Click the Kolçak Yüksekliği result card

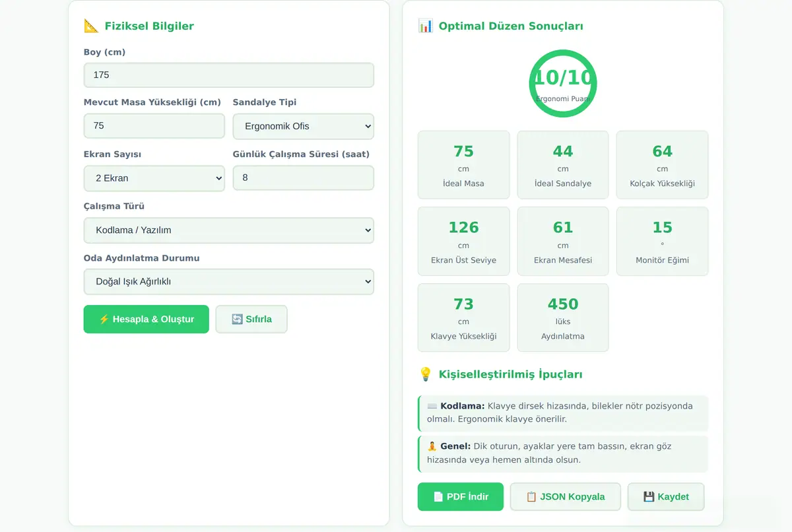(x=663, y=165)
